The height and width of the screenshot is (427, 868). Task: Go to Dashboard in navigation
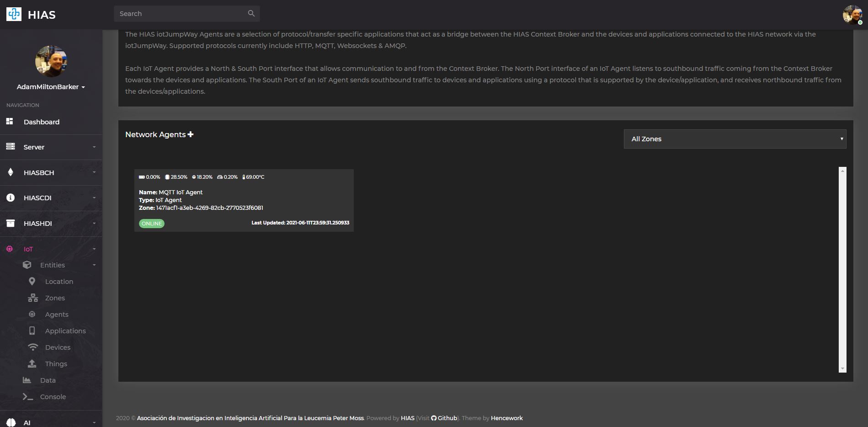42,122
